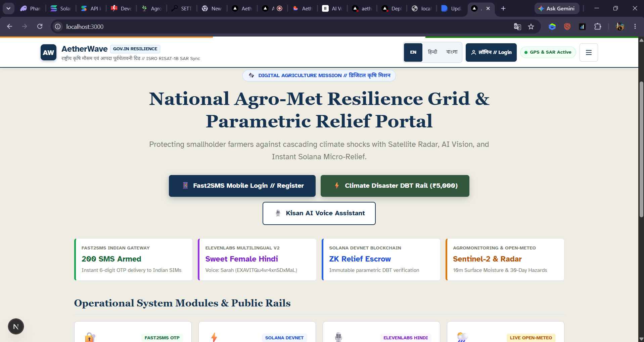Open the SETT browser tab
Image resolution: width=644 pixels, height=342 pixels.
click(x=182, y=8)
